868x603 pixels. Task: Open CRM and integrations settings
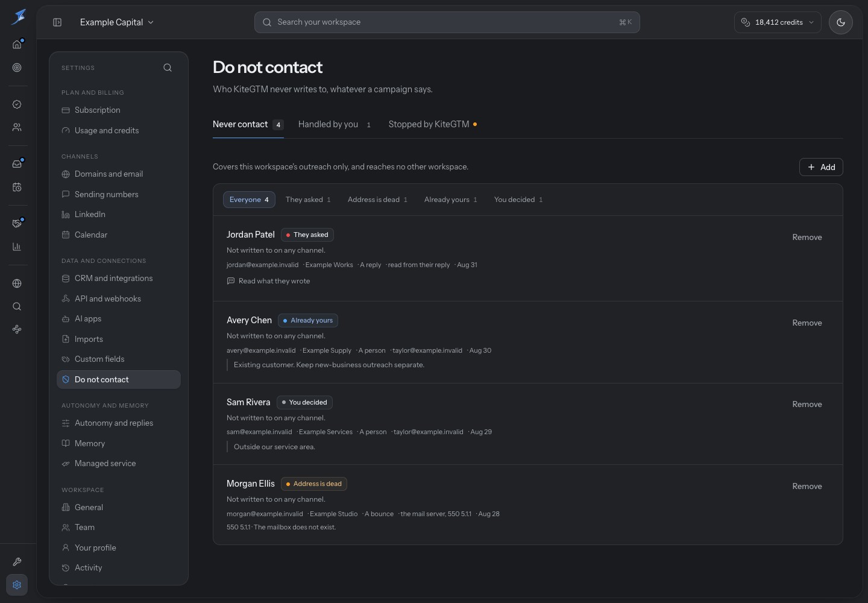[119, 279]
